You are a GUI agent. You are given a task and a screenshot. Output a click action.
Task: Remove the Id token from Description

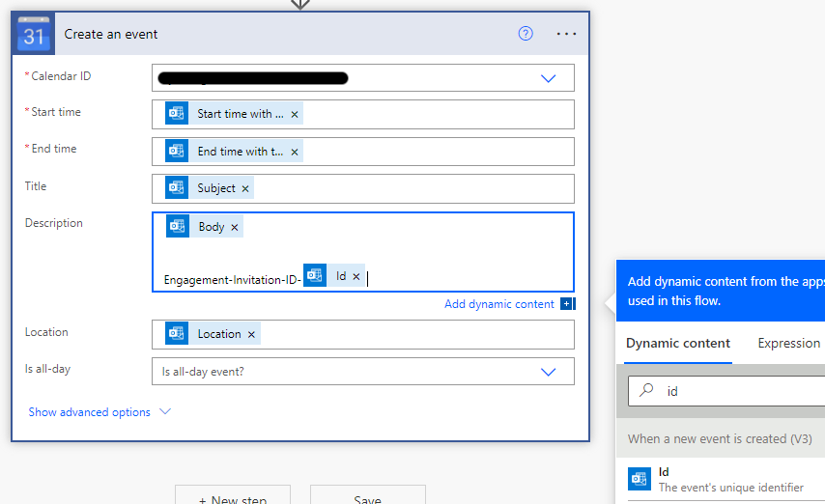(x=356, y=277)
